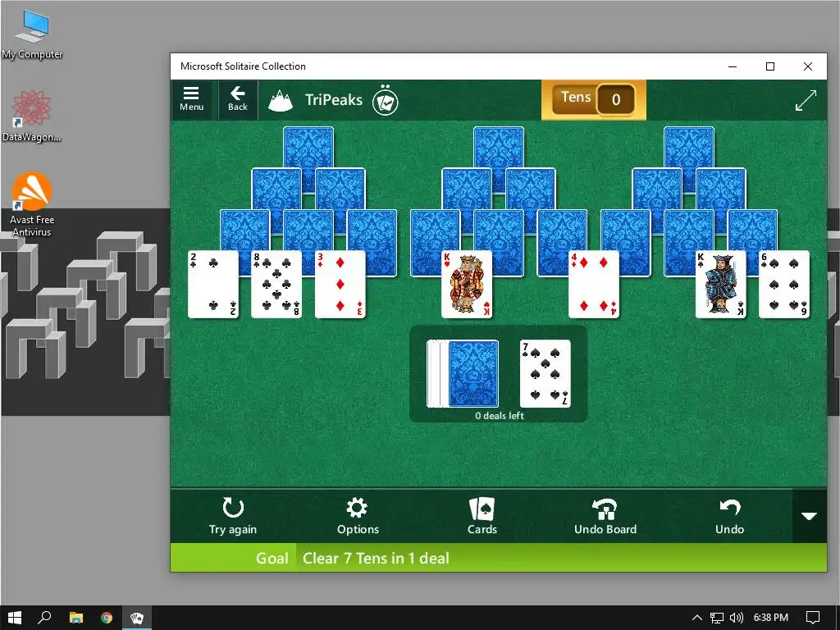Show hidden system tray icons
840x630 pixels.
pyautogui.click(x=697, y=618)
